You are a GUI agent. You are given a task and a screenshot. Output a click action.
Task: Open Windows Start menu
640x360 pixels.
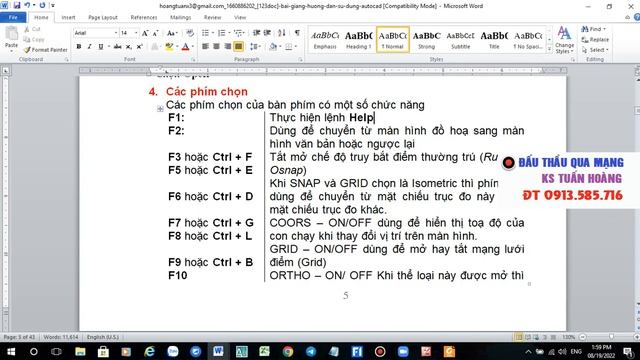tap(11, 351)
